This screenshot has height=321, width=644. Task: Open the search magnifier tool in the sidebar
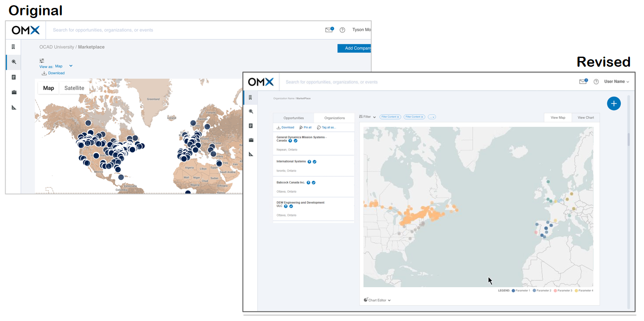[251, 111]
